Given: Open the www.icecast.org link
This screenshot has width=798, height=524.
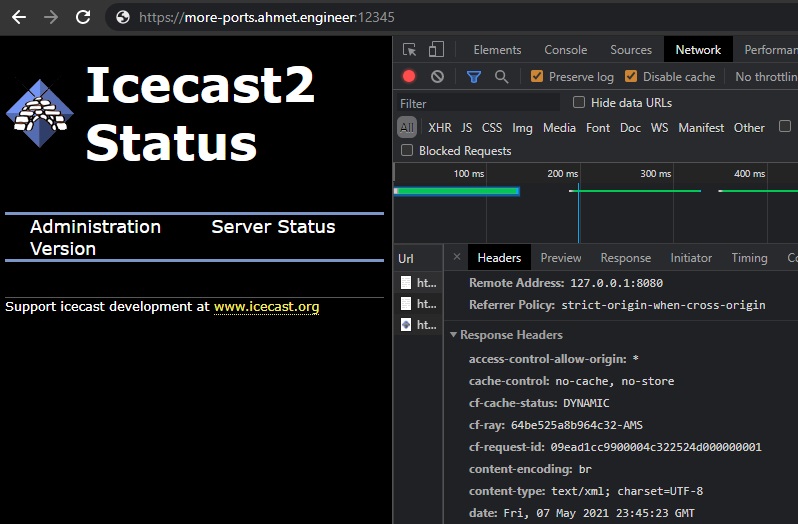Looking at the screenshot, I should [x=266, y=307].
